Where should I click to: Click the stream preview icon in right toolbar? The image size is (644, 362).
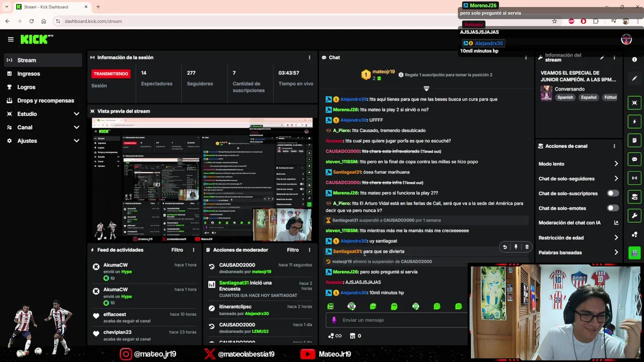[x=634, y=103]
